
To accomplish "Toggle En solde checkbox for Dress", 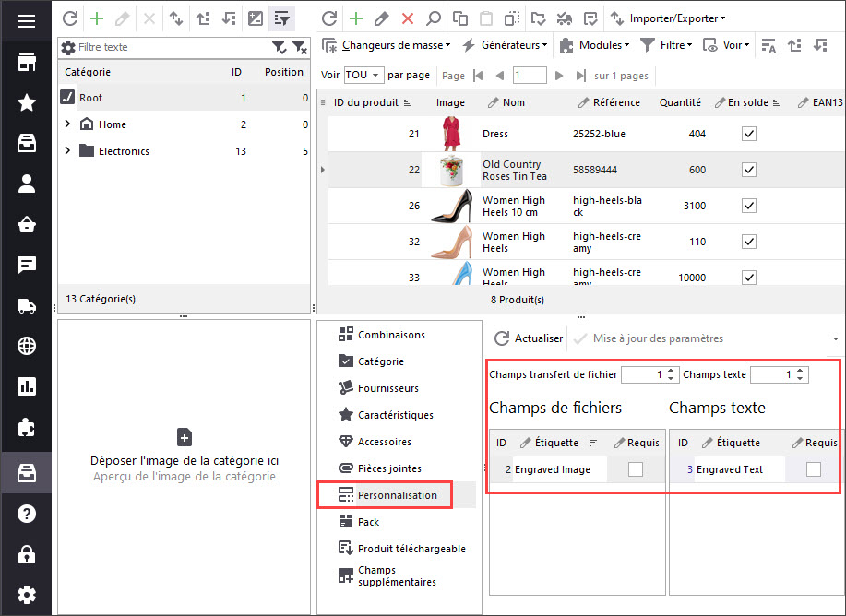I will (749, 134).
